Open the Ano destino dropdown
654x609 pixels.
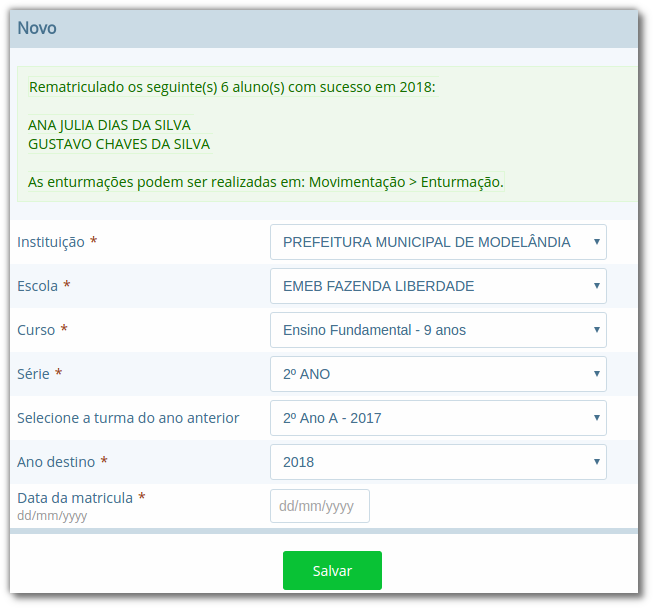pyautogui.click(x=438, y=462)
